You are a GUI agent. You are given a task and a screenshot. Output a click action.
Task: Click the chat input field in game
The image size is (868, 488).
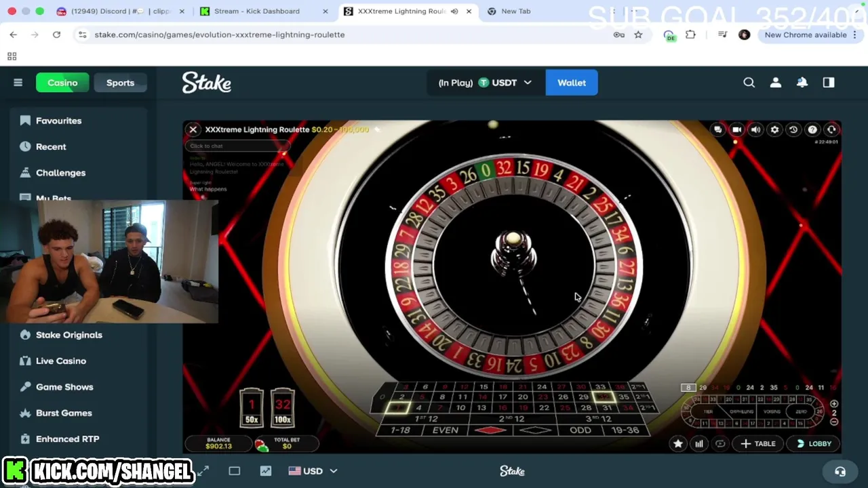pyautogui.click(x=237, y=146)
